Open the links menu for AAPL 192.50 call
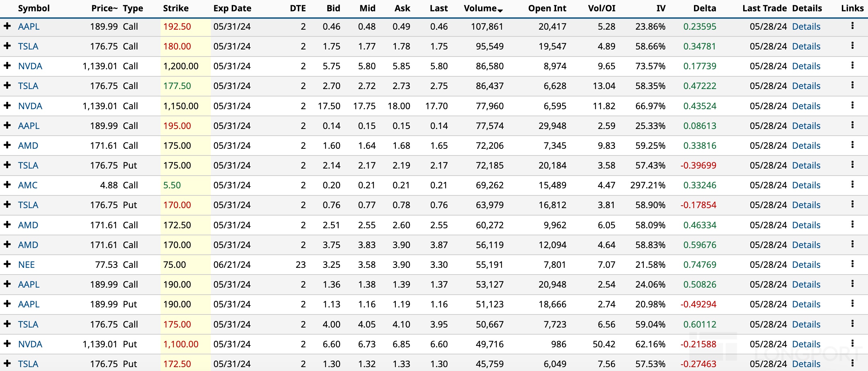Viewport: 868px width, 371px height. pos(852,26)
